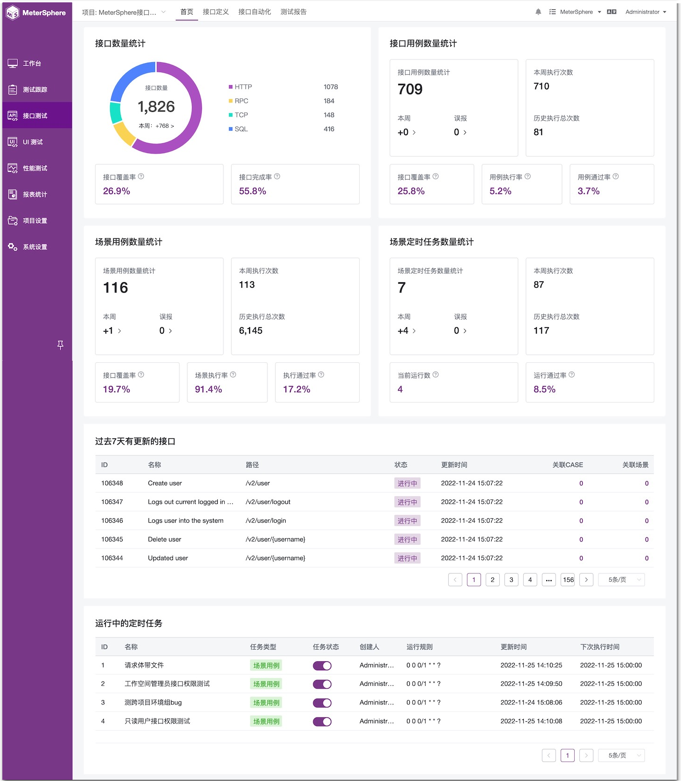Click help icon next to 执行通过率
The height and width of the screenshot is (784, 681).
pyautogui.click(x=321, y=374)
